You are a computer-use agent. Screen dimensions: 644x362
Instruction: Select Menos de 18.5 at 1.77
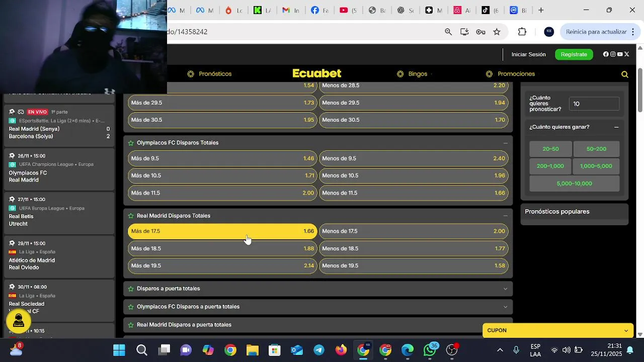(414, 248)
